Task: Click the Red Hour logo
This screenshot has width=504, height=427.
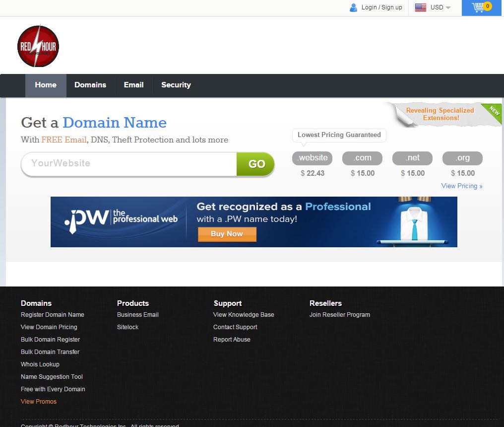Action: (x=38, y=46)
